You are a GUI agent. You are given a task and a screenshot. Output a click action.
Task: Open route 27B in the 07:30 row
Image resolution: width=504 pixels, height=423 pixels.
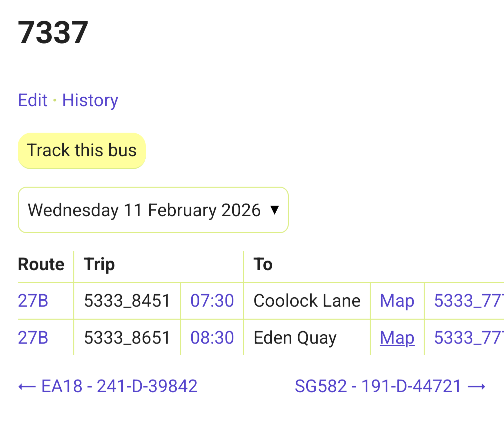coord(33,301)
